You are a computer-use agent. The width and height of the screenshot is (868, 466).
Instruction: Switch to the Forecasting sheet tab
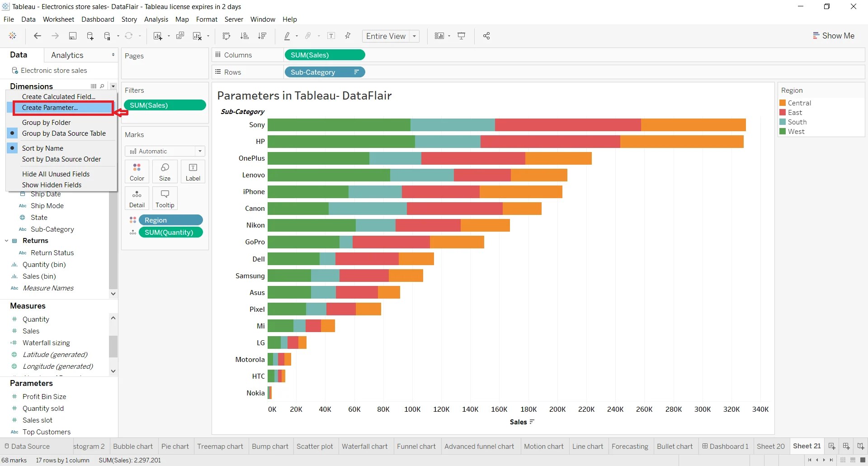pos(630,446)
